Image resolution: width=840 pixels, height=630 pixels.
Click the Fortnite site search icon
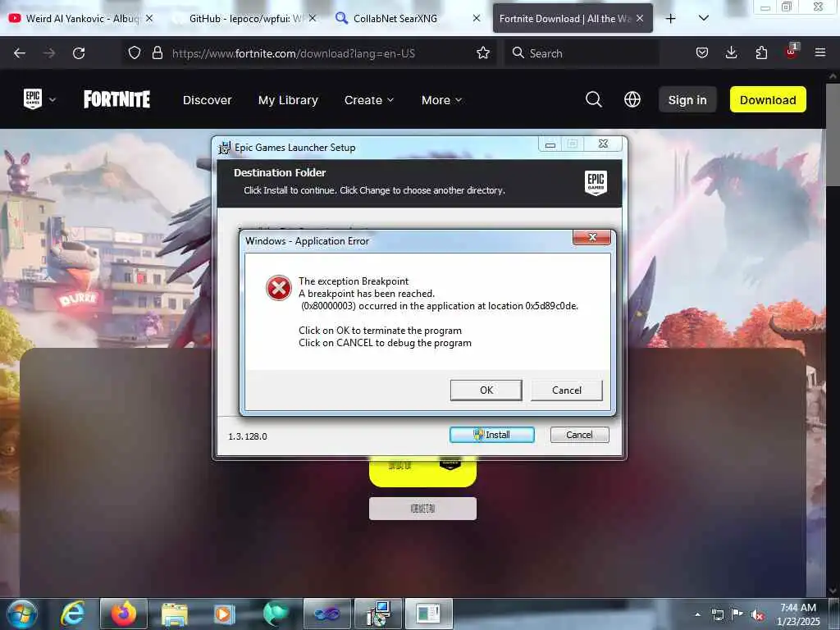click(x=594, y=99)
